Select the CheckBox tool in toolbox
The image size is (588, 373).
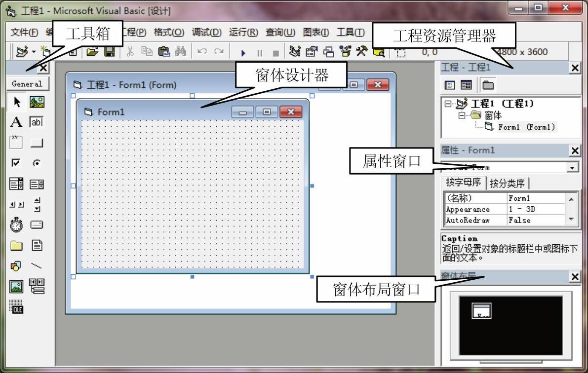pos(16,163)
